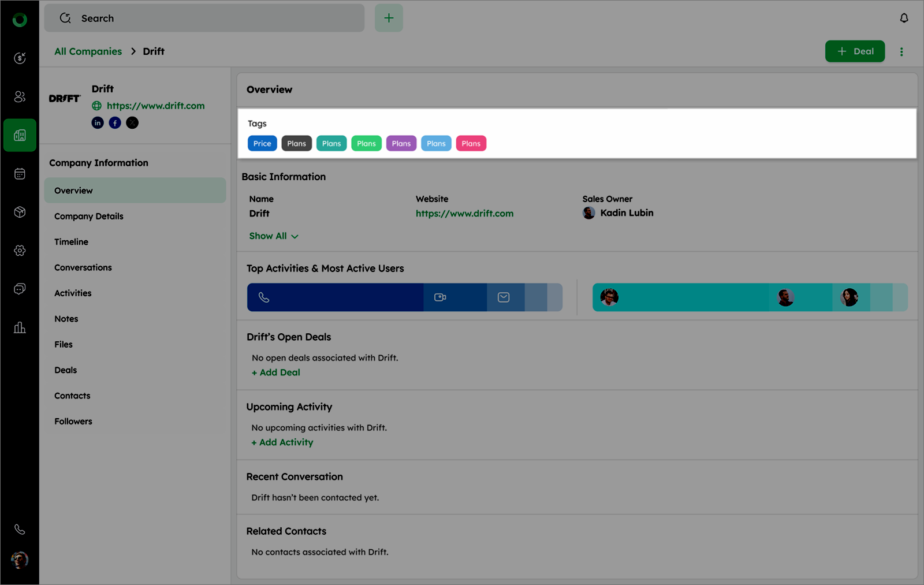The height and width of the screenshot is (585, 924).
Task: Open the settings gear in sidebar
Action: click(x=20, y=251)
